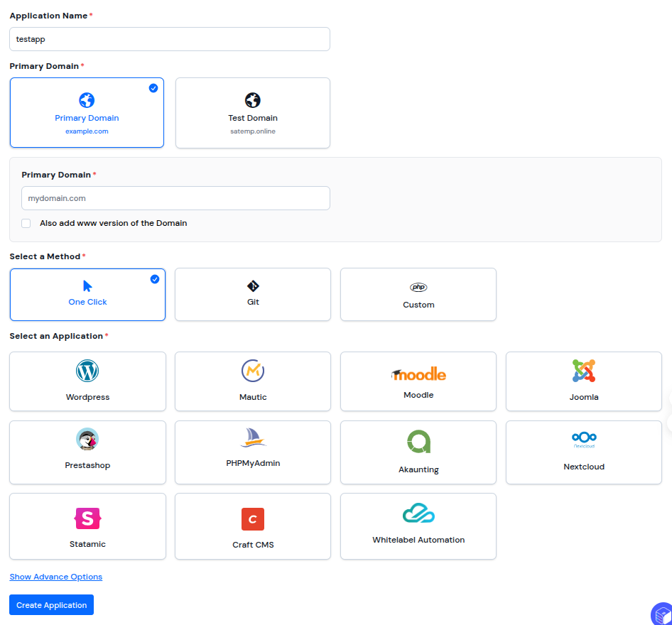Click the Also add www version label

tap(113, 223)
